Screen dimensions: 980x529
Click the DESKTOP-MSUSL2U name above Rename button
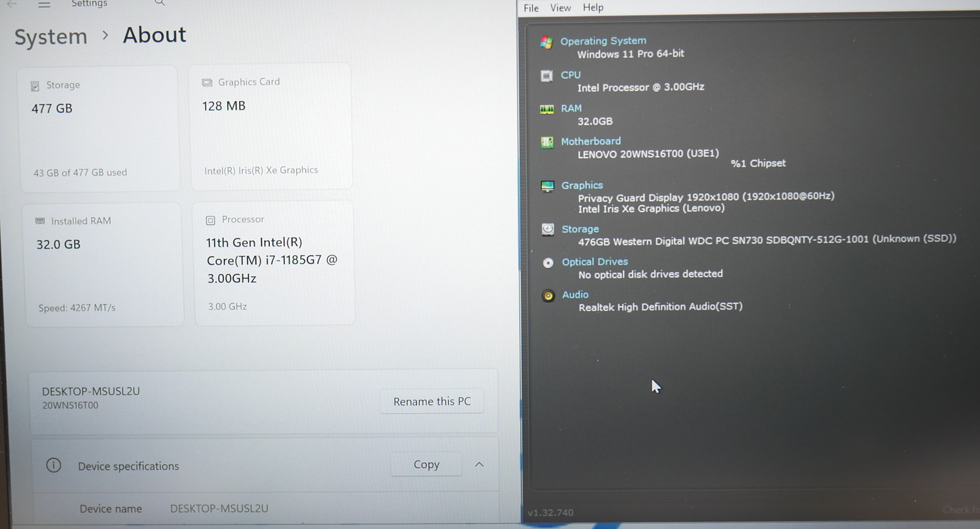(91, 391)
